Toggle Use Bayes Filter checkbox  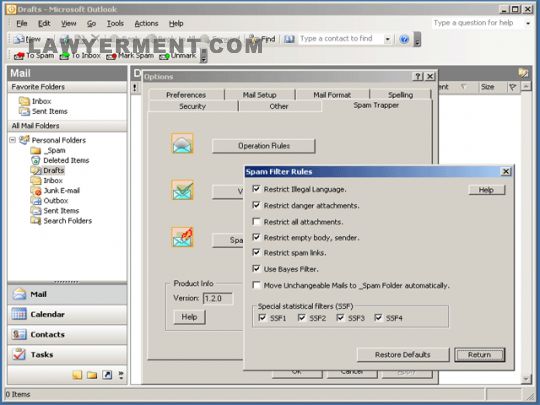point(256,269)
